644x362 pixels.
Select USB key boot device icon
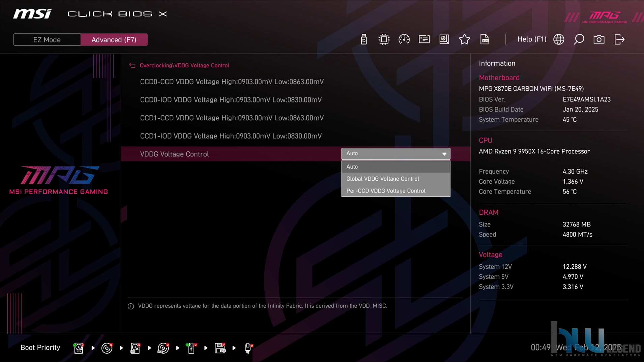coord(192,348)
